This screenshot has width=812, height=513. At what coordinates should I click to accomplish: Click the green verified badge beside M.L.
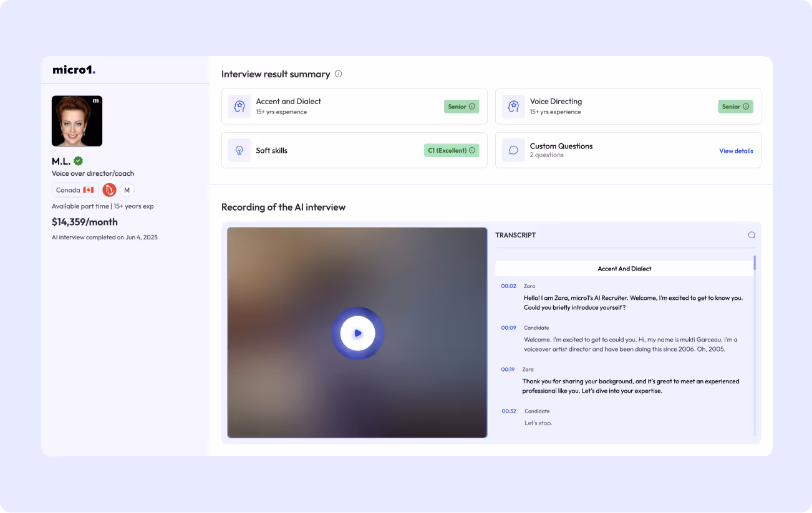click(78, 161)
